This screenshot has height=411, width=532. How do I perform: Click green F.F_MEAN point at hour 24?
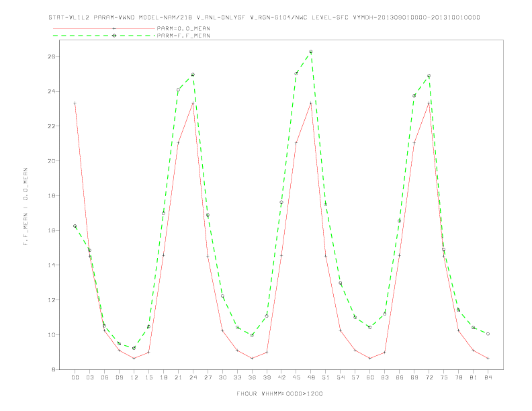click(193, 75)
